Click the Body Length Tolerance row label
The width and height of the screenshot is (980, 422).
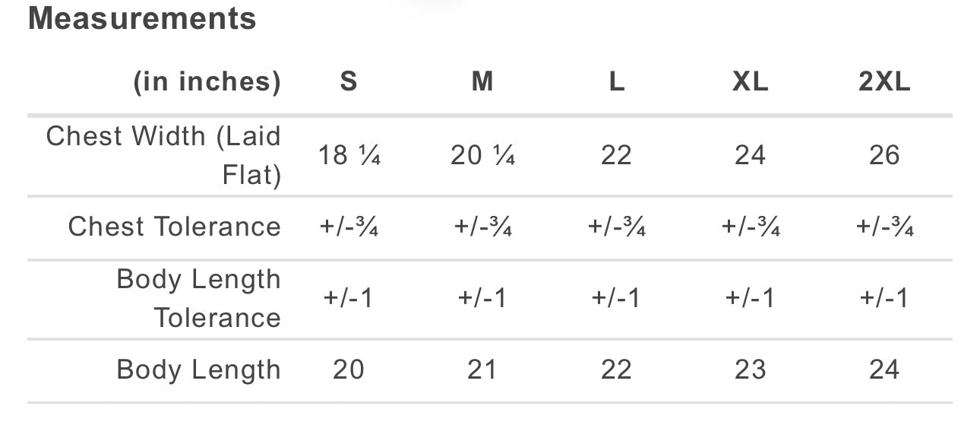[198, 298]
